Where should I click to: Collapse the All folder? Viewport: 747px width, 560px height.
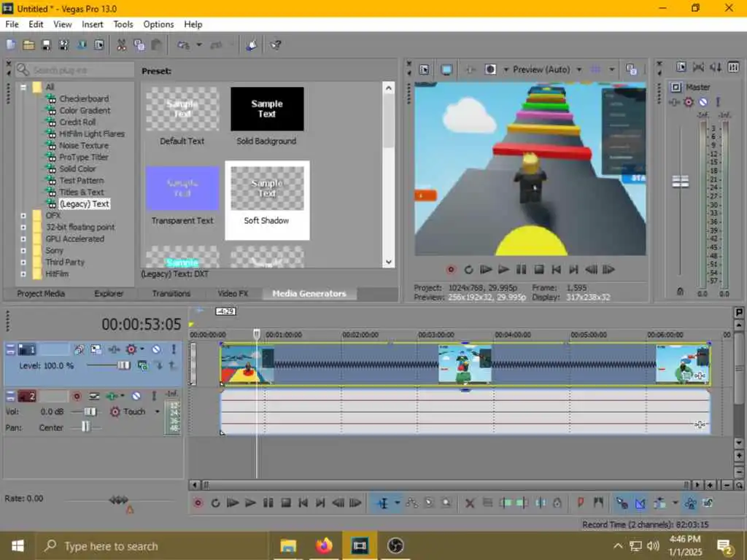[23, 87]
